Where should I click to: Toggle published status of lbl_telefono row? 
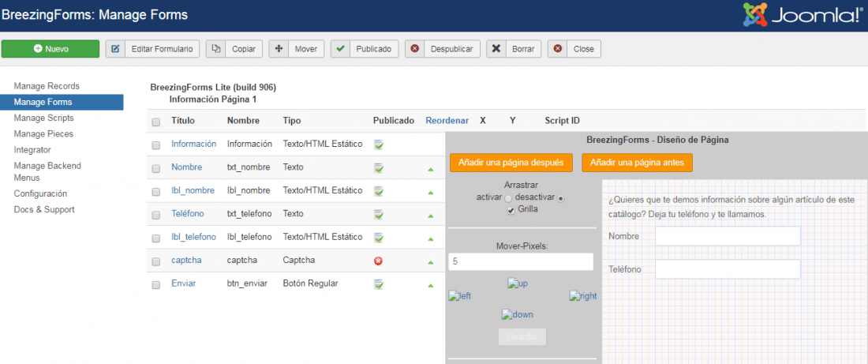[379, 238]
